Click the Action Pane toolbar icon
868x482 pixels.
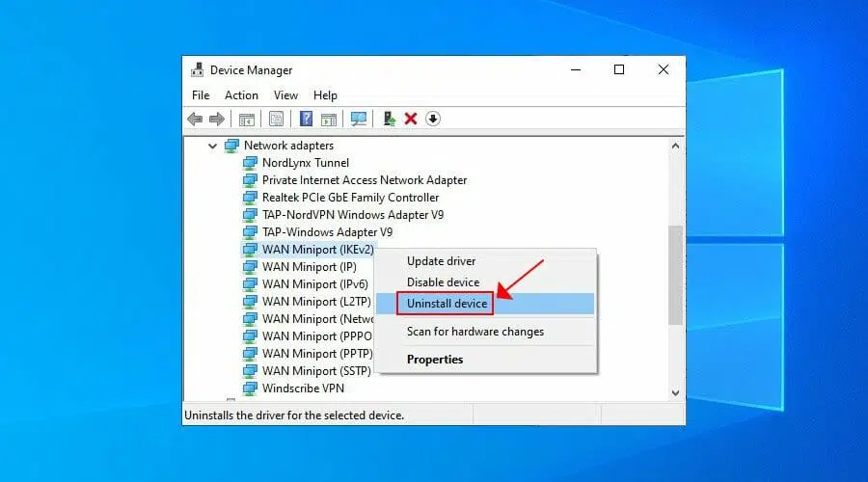pos(329,119)
